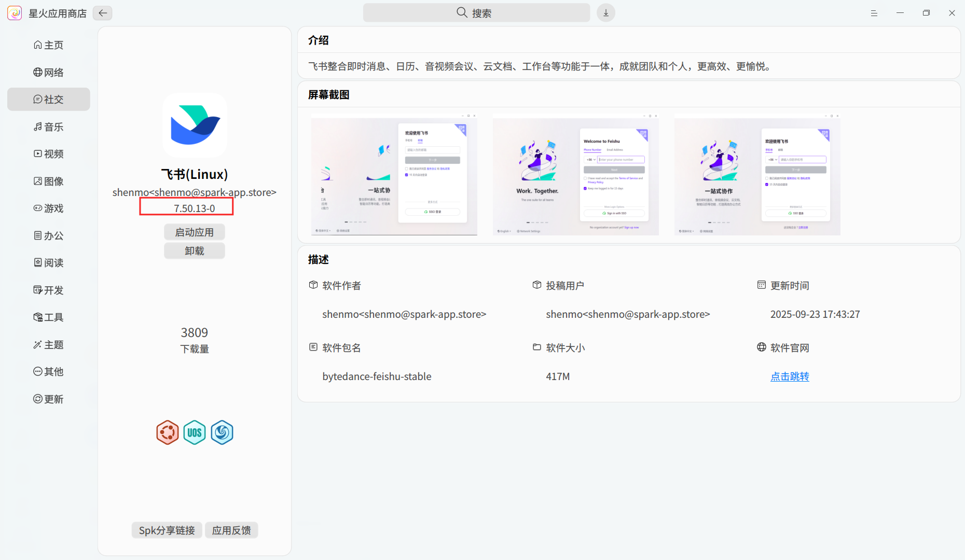Open the 主题 themes category
This screenshot has height=560, width=965.
click(x=49, y=344)
